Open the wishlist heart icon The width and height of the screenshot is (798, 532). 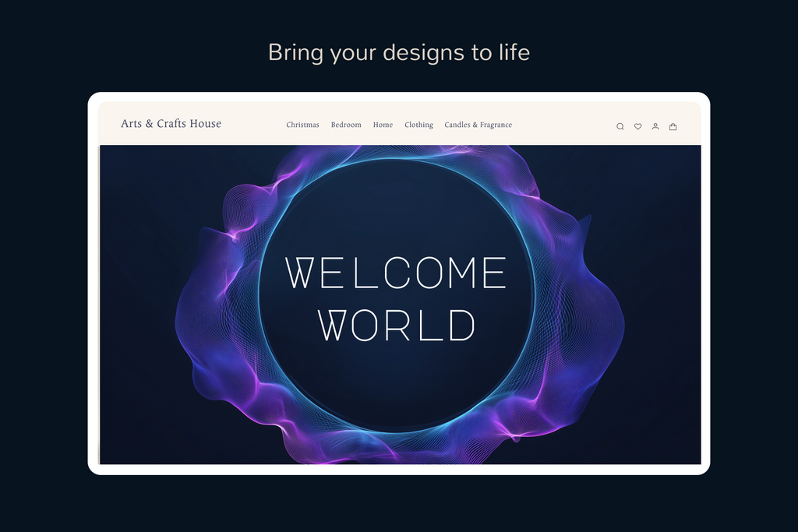[x=637, y=127]
